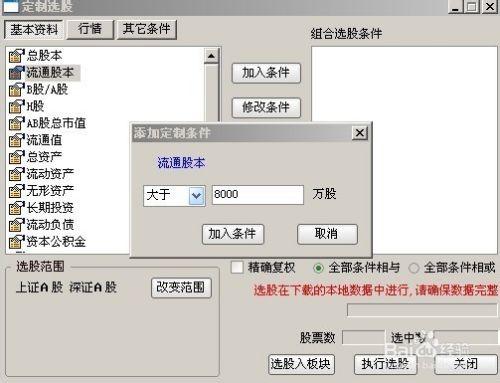
Task: Click the icon beside H股
Action: click(17, 107)
